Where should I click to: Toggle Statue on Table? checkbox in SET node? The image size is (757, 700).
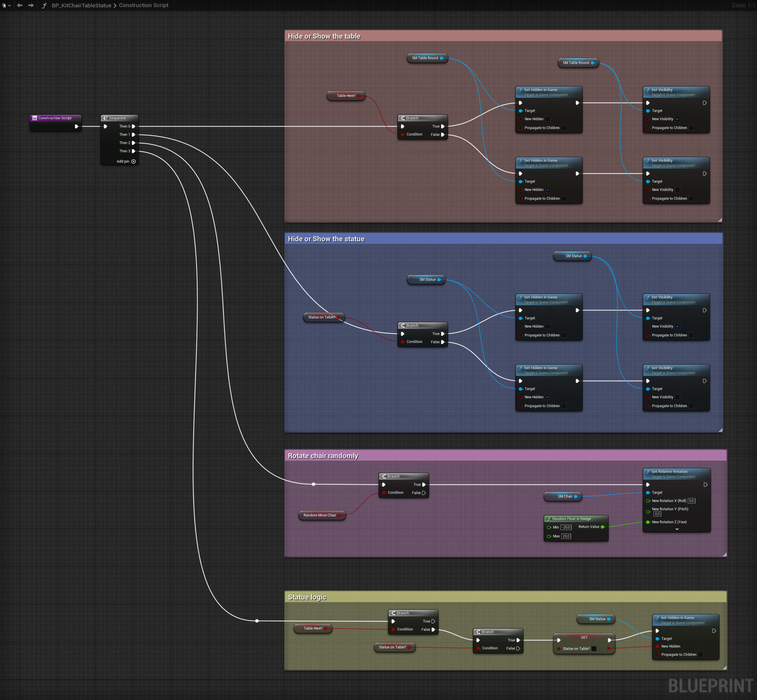pos(594,649)
